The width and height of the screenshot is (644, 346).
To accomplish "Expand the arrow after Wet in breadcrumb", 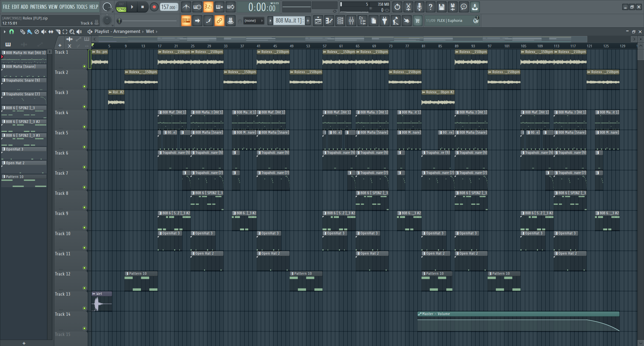I will pos(157,32).
